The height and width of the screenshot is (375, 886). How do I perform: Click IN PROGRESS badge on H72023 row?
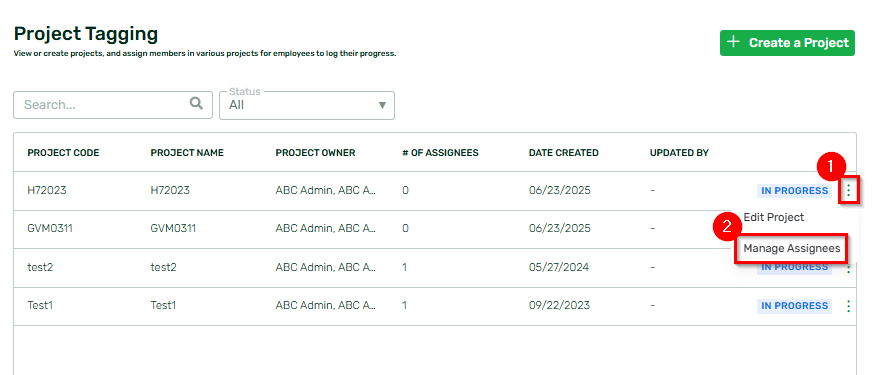click(794, 191)
